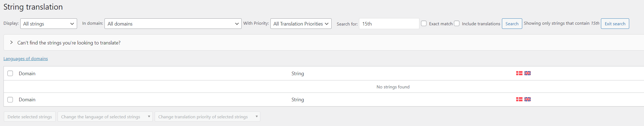Check the footer Domain select-all checkbox
Viewport: 644px width, 126px height.
coord(10,100)
